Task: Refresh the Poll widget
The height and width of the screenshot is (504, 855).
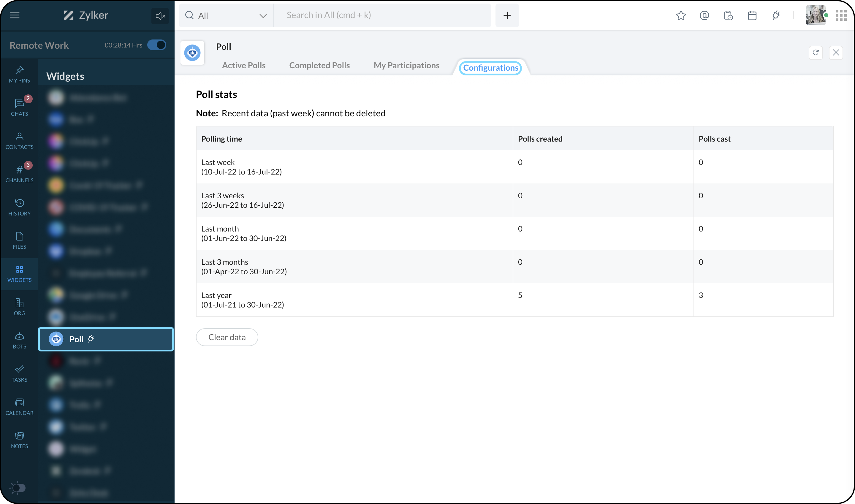Action: pyautogui.click(x=816, y=53)
